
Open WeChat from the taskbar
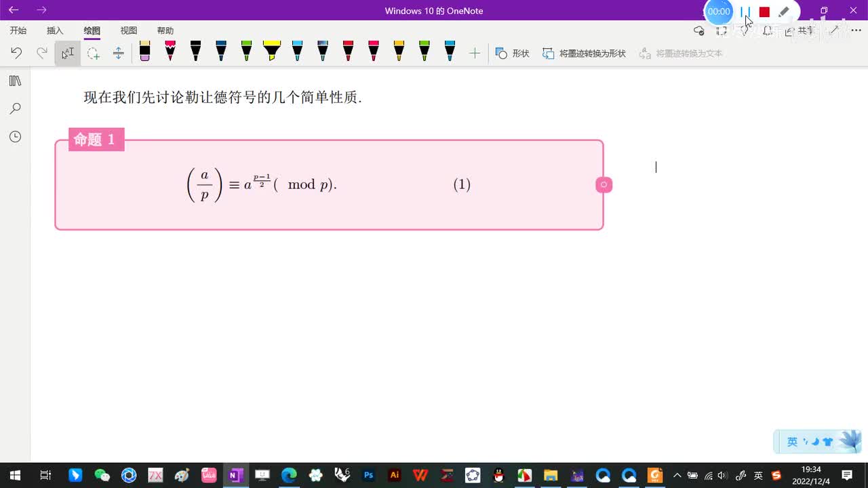(x=102, y=475)
